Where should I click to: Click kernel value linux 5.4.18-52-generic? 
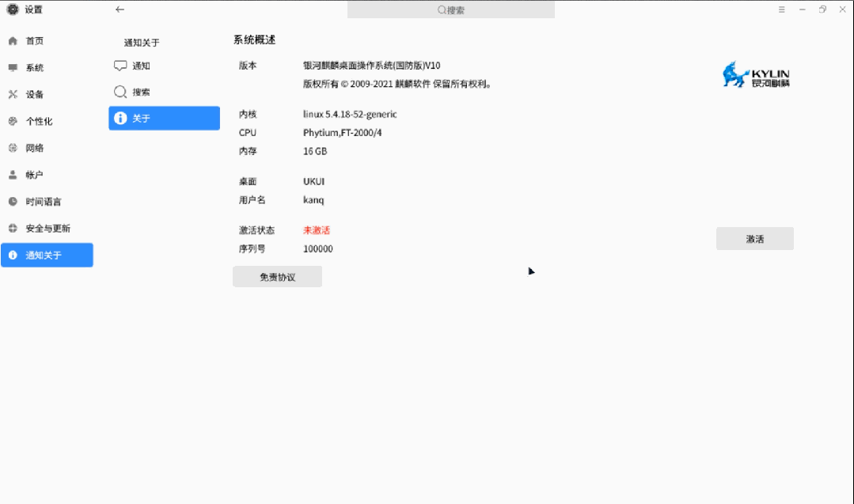pos(350,114)
